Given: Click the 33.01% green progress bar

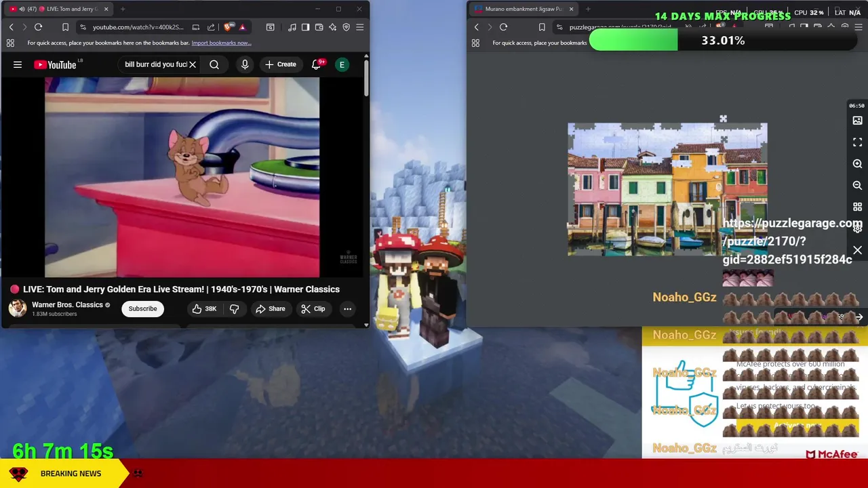Looking at the screenshot, I should coord(723,41).
